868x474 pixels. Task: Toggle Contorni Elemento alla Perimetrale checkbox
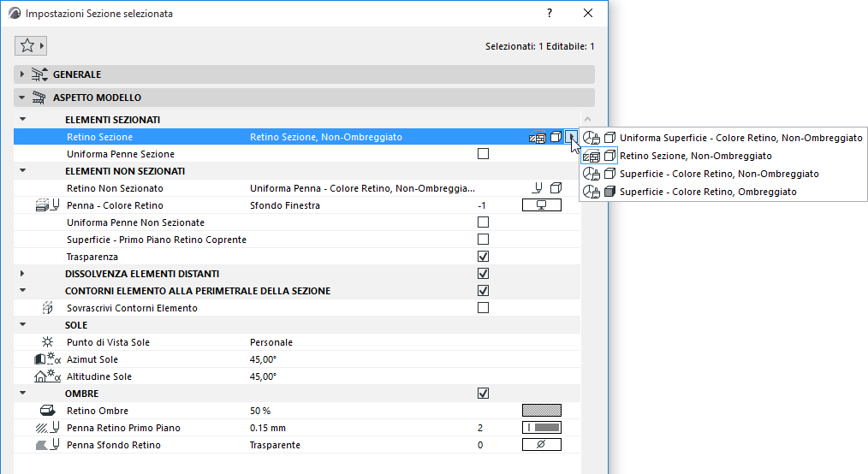484,291
